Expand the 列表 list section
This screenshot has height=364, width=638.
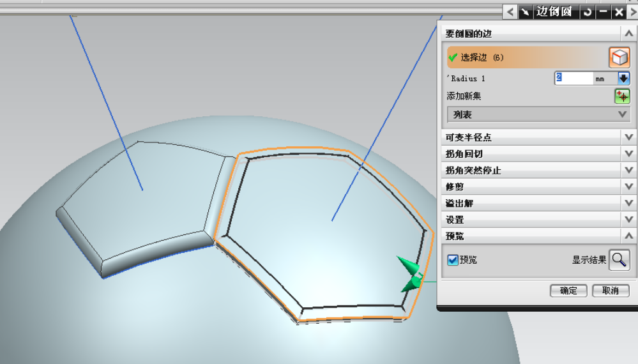[538, 115]
